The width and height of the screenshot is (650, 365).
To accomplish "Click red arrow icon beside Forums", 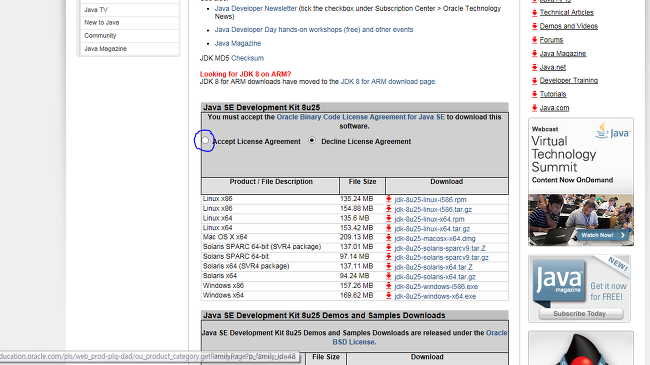I will click(534, 40).
